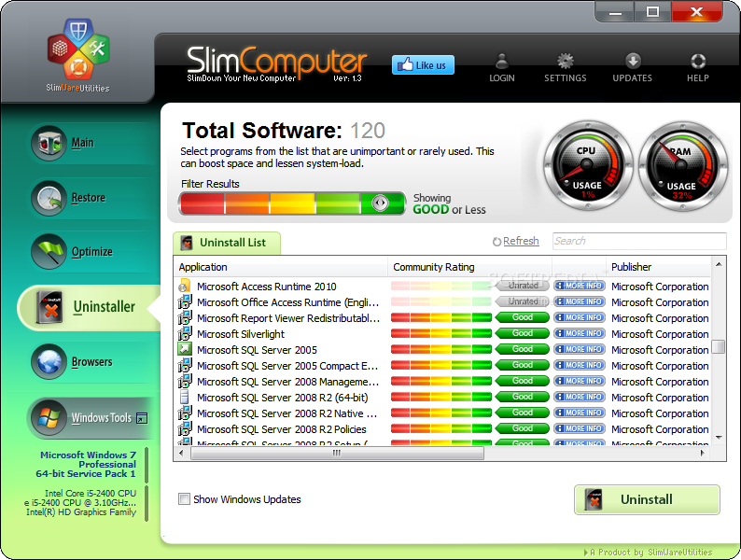Select Microsoft Office Access Runtime row icon
Image resolution: width=741 pixels, height=560 pixels.
point(185,301)
